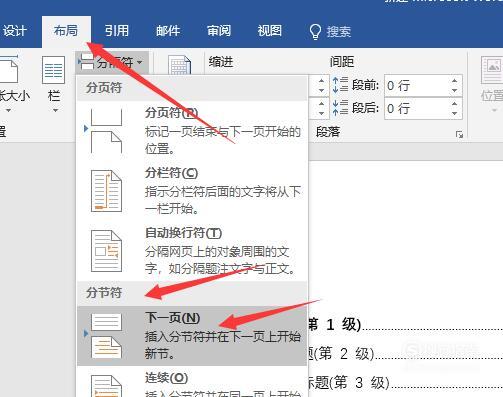The width and height of the screenshot is (503, 397).
Task: Click the line numbers page icon
Action: pyautogui.click(x=179, y=65)
